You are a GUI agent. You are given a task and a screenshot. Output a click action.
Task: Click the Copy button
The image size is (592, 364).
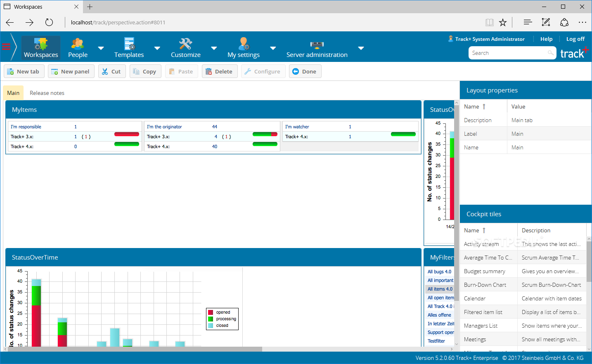pos(145,71)
